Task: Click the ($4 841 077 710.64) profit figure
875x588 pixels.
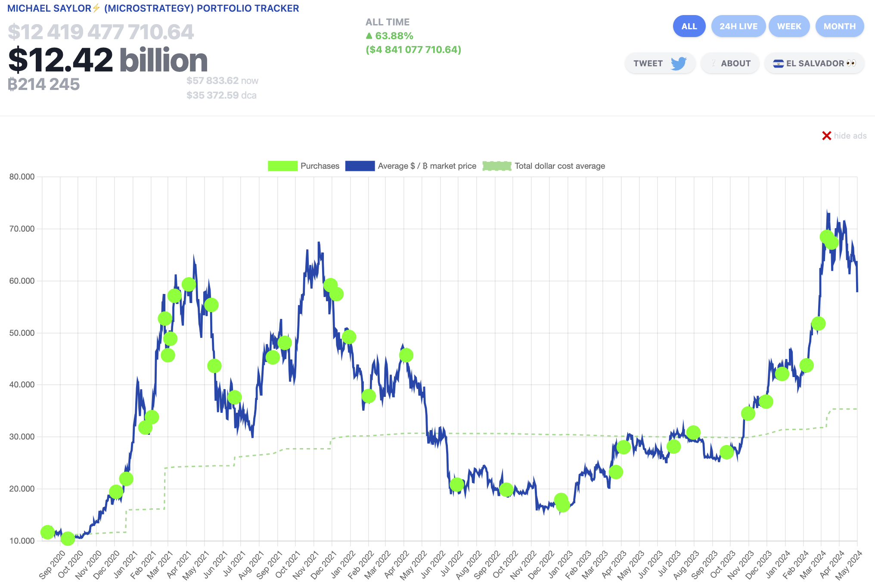Action: (x=413, y=50)
